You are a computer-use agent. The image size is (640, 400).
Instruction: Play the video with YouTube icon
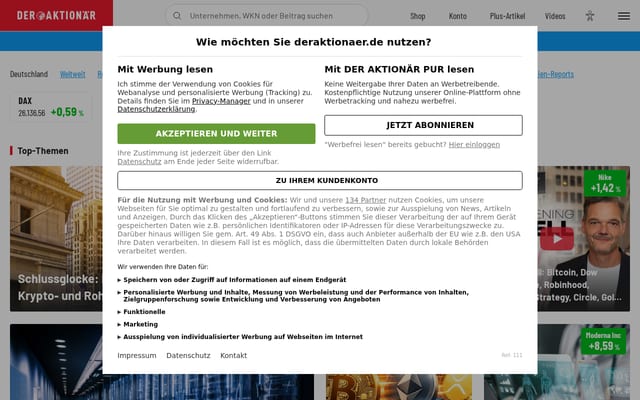[557, 239]
